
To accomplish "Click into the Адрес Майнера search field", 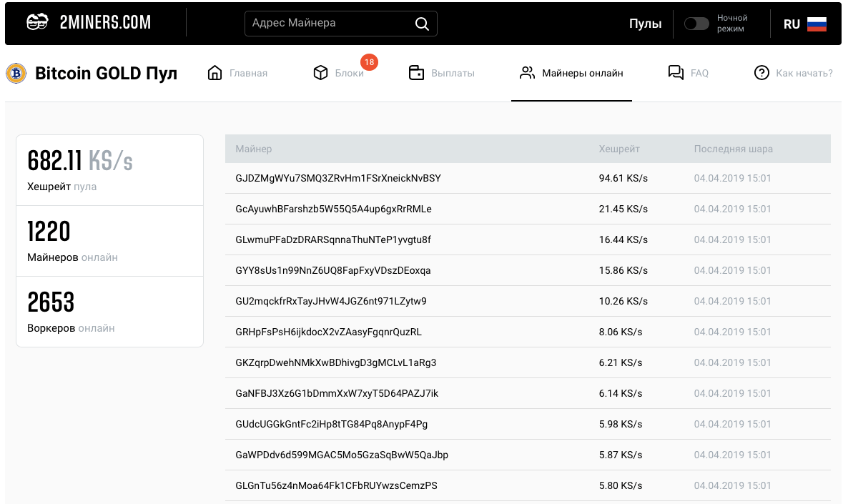I will click(329, 23).
